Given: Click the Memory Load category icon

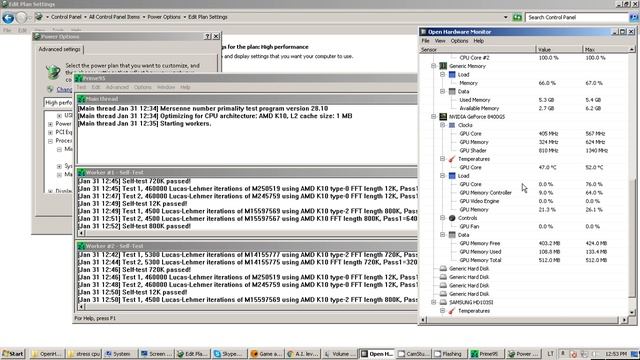Looking at the screenshot, I should click(452, 75).
